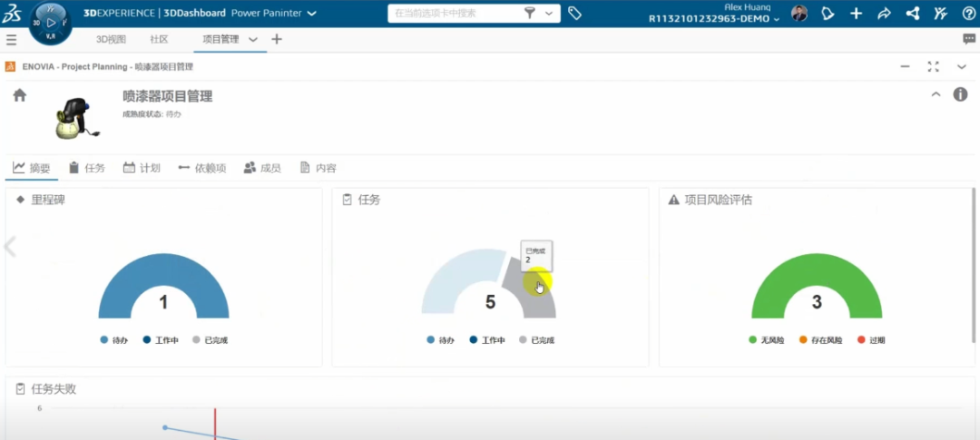Click the project title 喷漆器项目管理
The width and height of the screenshot is (980, 440).
tap(168, 96)
